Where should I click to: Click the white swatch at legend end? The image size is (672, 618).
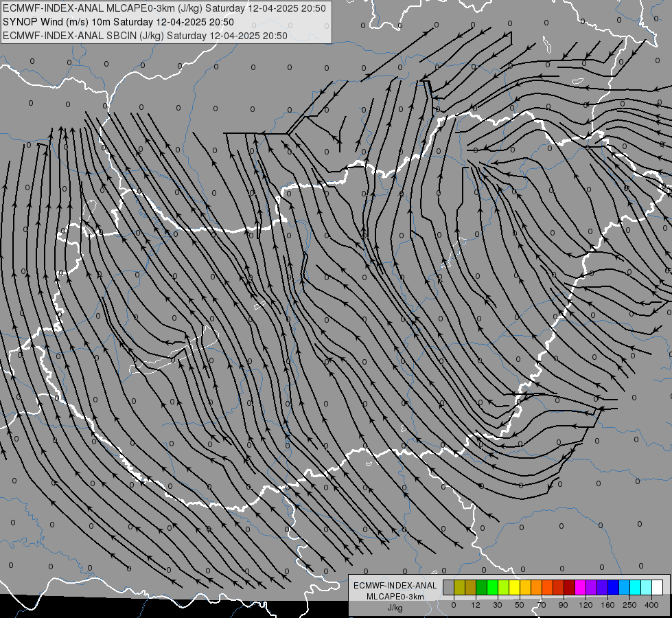(x=658, y=587)
